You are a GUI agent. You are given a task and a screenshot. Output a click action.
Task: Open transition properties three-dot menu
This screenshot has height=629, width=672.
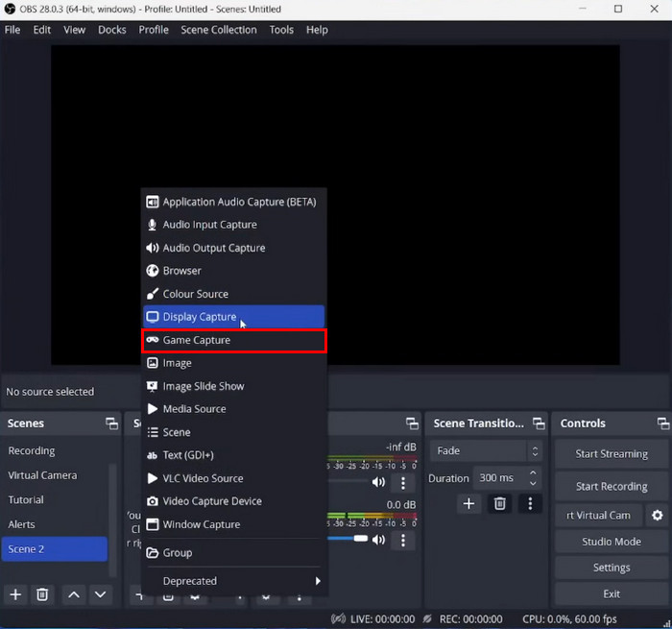530,504
